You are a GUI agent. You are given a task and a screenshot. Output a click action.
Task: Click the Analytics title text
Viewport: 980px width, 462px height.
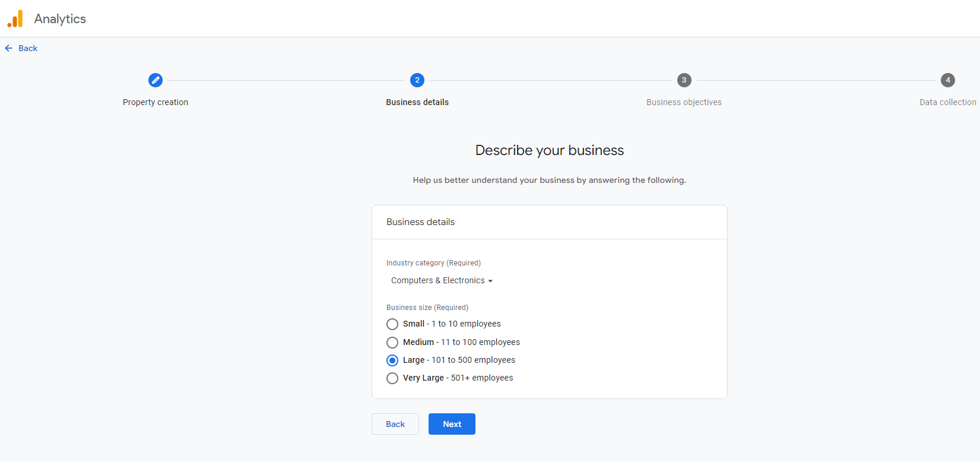(60, 19)
